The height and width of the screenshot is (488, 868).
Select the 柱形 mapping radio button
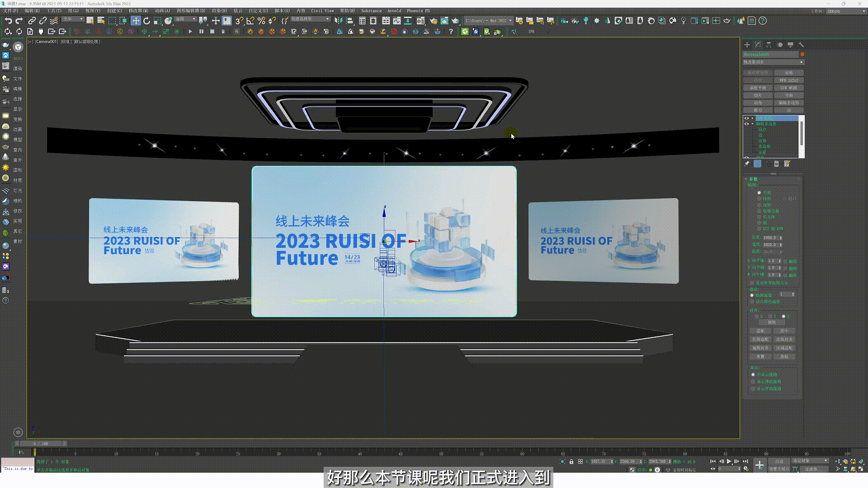pyautogui.click(x=759, y=199)
